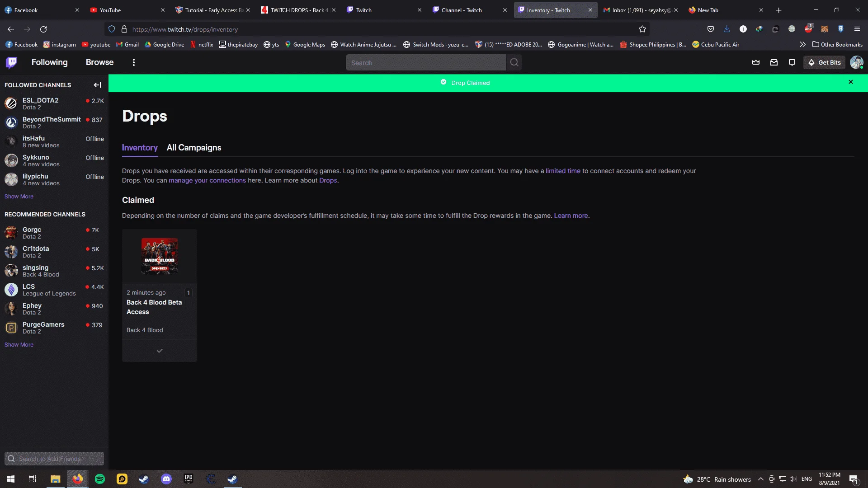Open Discord from the taskbar
Viewport: 868px width, 488px height.
pos(166,479)
